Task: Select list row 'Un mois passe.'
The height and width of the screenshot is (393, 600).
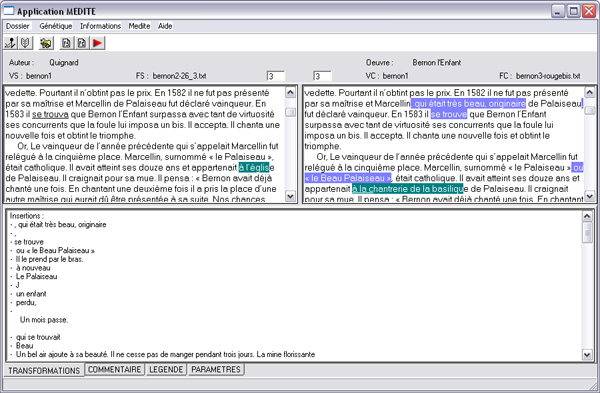Action: [x=44, y=320]
